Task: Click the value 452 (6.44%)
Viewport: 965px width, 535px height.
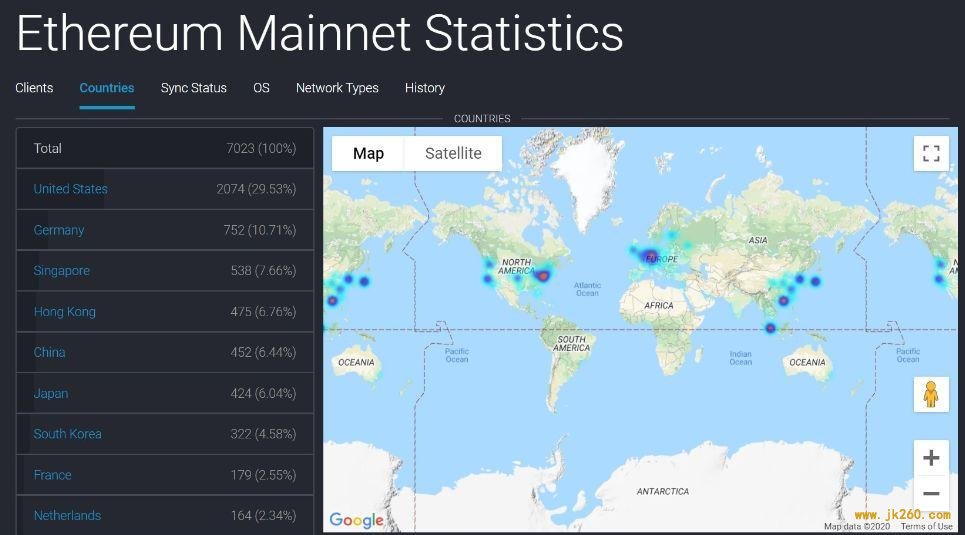Action: pos(263,352)
